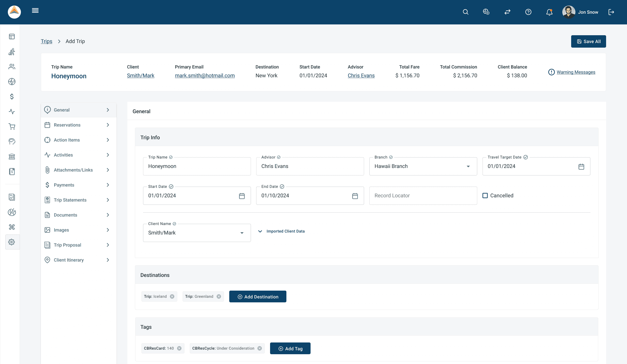627x364 pixels.
Task: Click the Add Destination button
Action: [x=258, y=296]
